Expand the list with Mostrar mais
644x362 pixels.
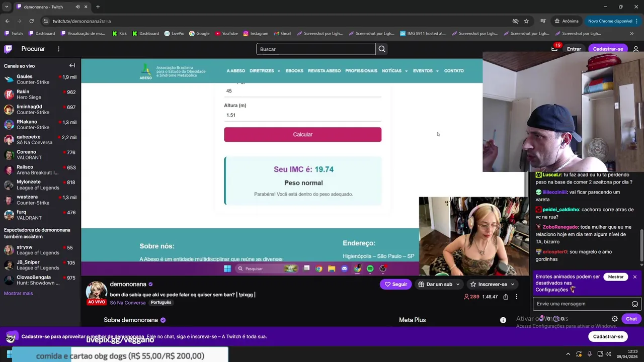click(x=18, y=293)
